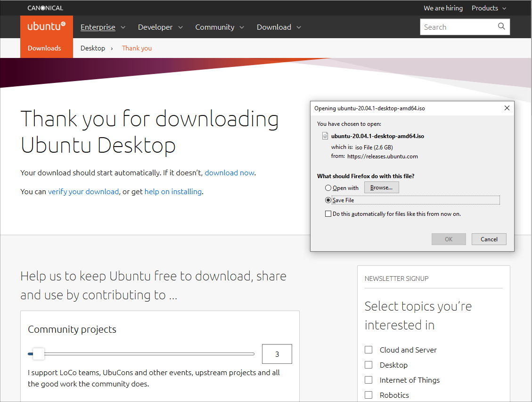Open the Developer menu item

point(155,27)
